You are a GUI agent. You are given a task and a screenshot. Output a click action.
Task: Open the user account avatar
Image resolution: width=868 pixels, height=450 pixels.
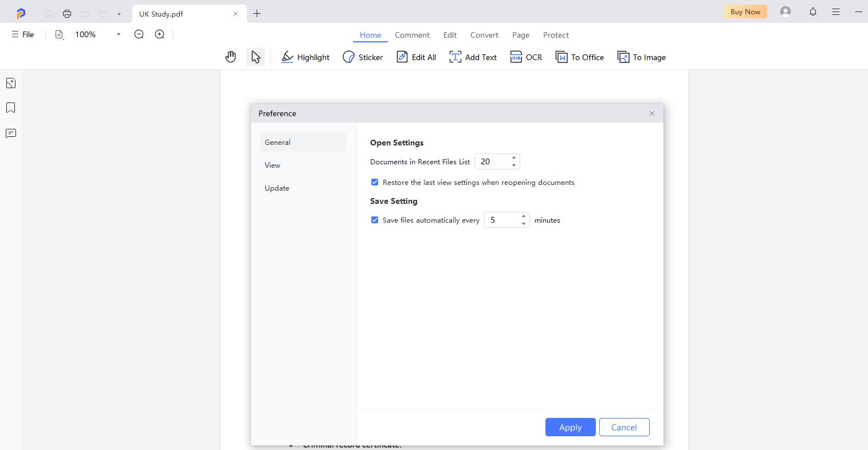pos(785,11)
